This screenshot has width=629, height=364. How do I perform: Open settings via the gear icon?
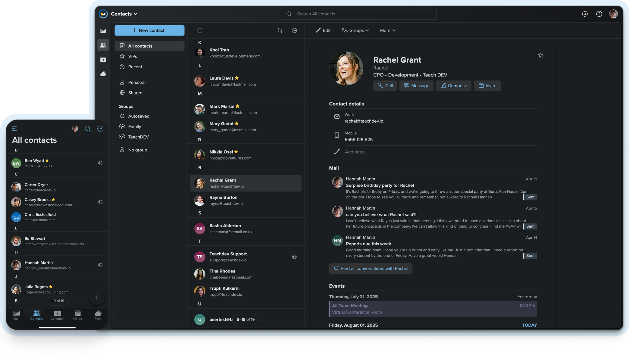pos(584,14)
